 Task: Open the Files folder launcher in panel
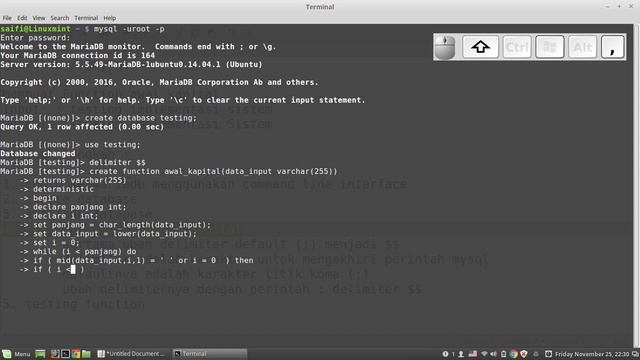pyautogui.click(x=86, y=354)
